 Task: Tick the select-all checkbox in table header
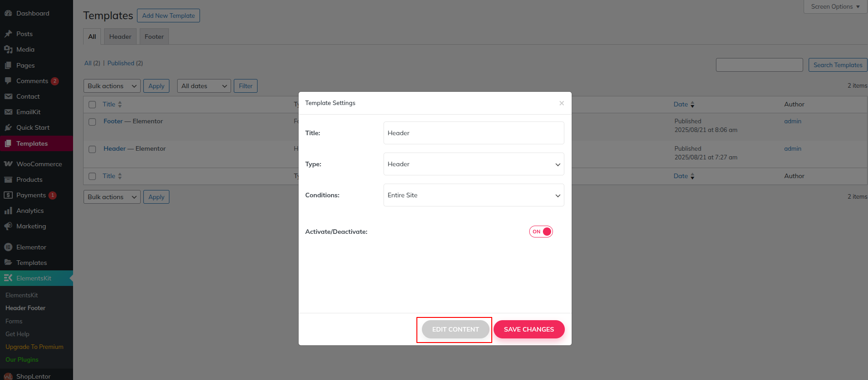click(x=92, y=105)
